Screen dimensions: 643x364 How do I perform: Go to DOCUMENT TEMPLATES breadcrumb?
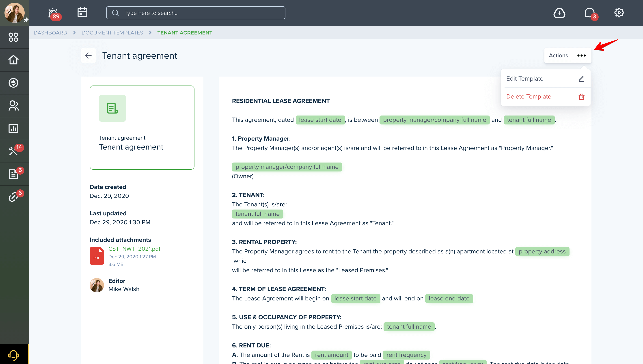pos(112,33)
